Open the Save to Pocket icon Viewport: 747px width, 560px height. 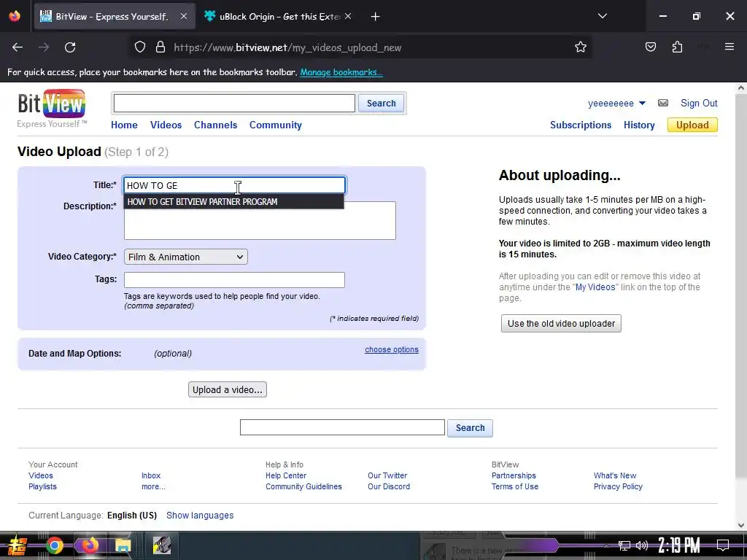click(x=650, y=47)
